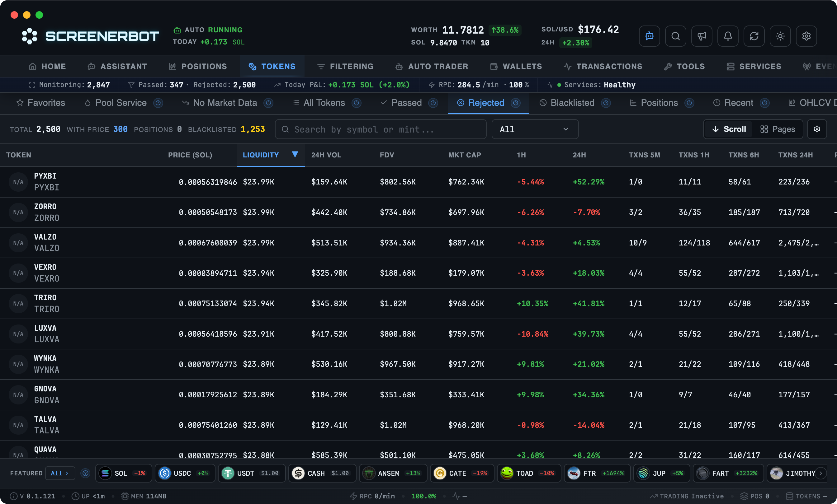
Task: Open the All filter dropdown
Action: tap(535, 129)
